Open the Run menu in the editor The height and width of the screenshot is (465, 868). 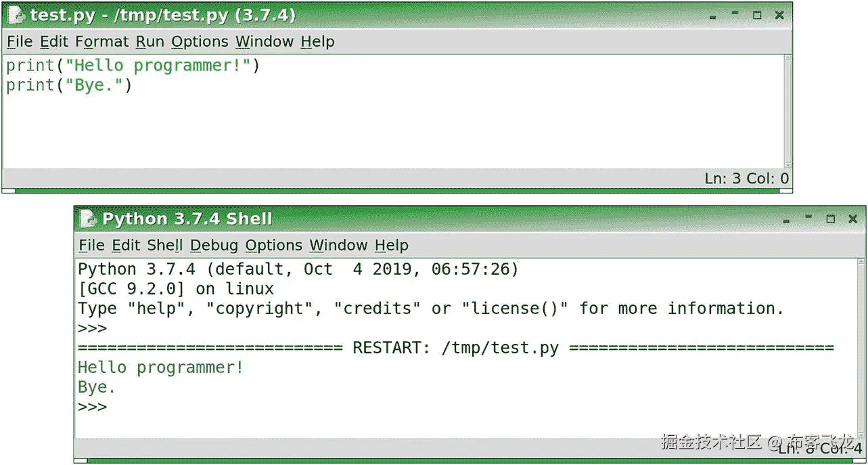[x=150, y=42]
